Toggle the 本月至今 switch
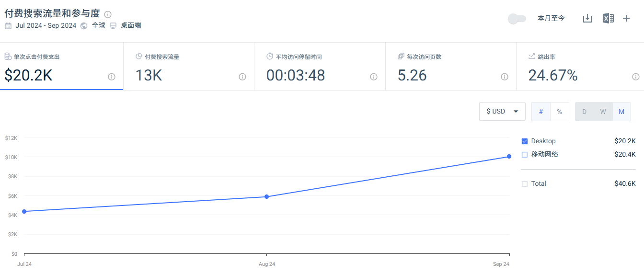Screen dimensions: 644x274 click(x=517, y=19)
